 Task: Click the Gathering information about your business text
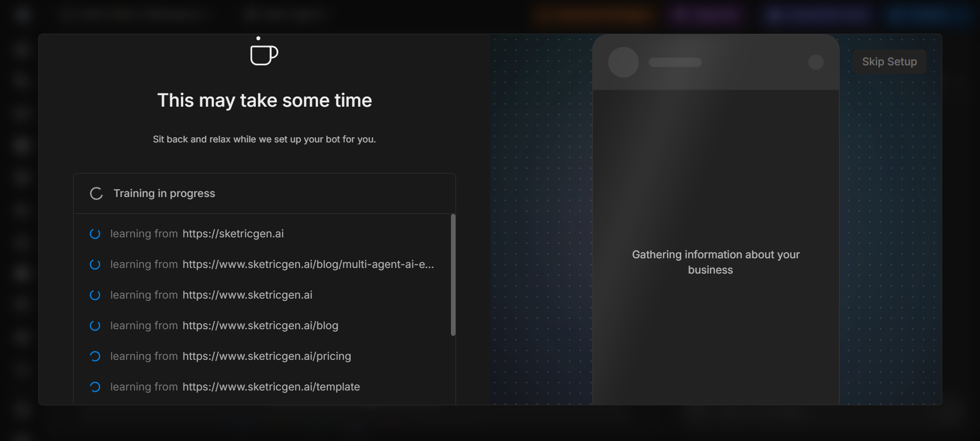click(x=715, y=262)
